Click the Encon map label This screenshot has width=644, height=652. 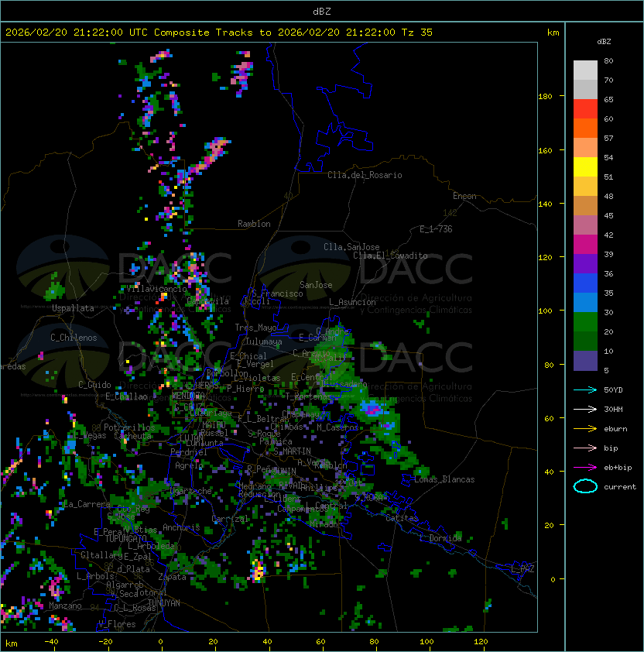(x=464, y=196)
